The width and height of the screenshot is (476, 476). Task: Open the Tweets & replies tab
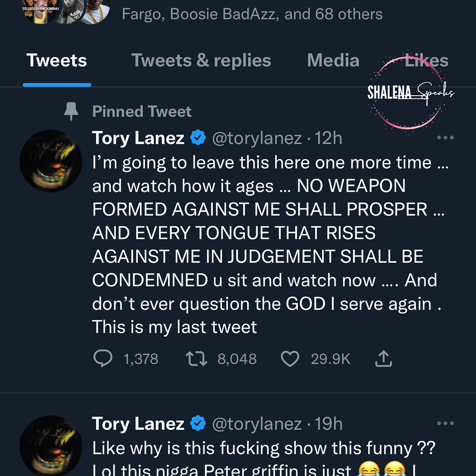[201, 61]
